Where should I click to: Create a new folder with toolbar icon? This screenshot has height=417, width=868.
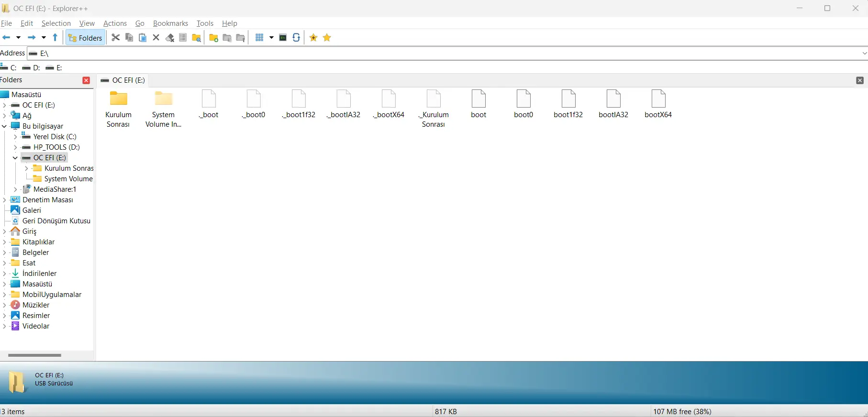point(214,38)
